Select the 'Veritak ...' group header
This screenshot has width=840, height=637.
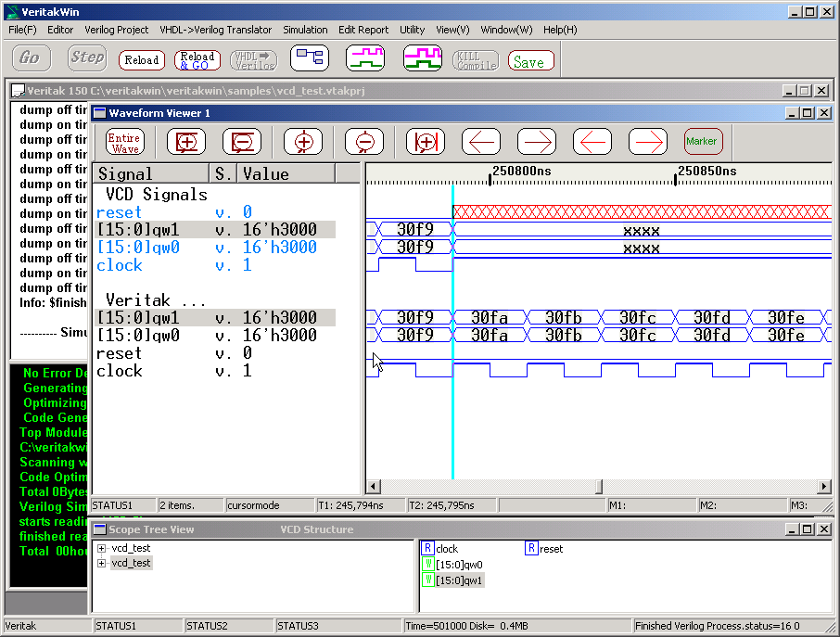pyautogui.click(x=156, y=300)
